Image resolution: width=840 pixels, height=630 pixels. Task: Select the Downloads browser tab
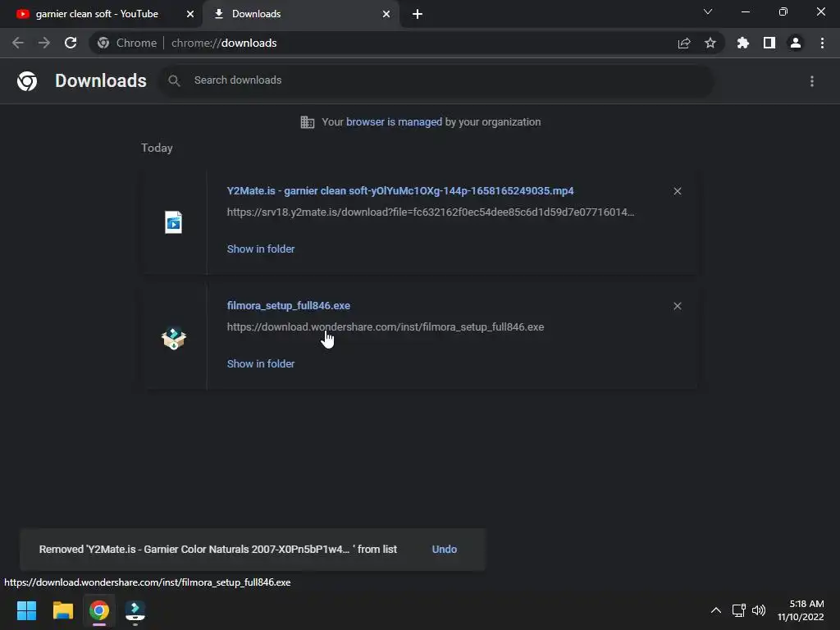[300, 14]
